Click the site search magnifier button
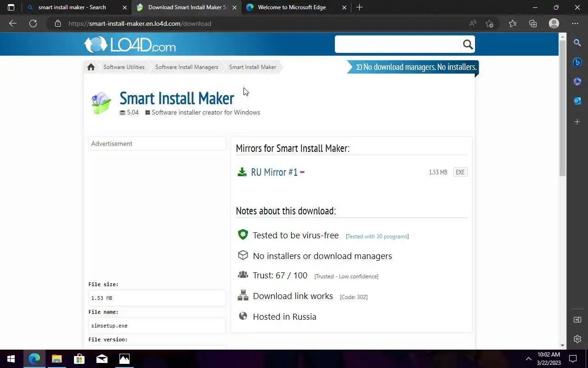 [468, 44]
